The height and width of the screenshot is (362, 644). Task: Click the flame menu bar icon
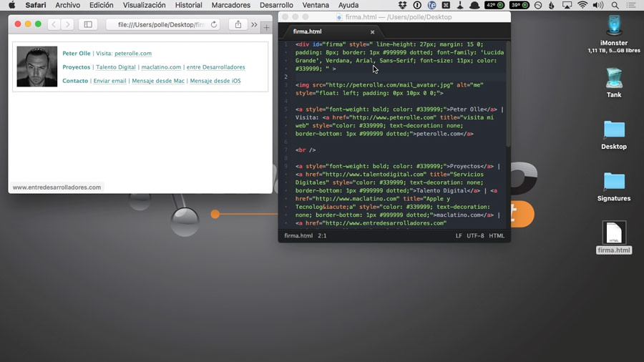552,5
